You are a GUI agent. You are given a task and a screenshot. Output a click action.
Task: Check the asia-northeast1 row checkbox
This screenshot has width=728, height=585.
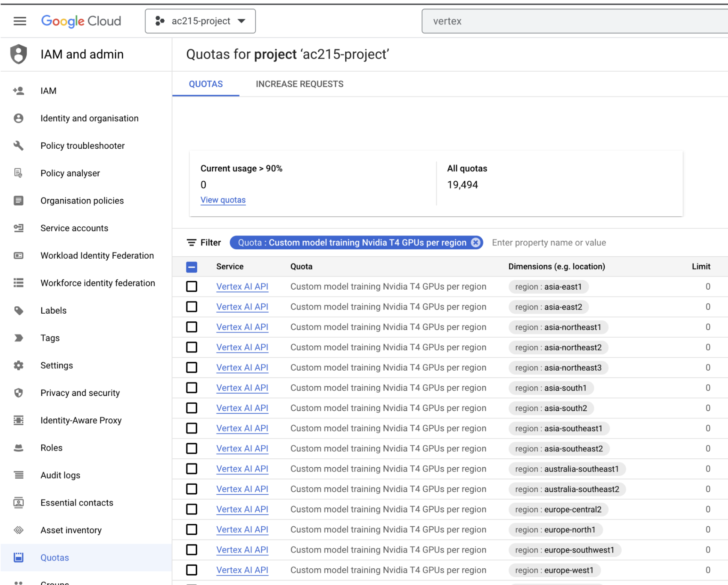pos(192,327)
